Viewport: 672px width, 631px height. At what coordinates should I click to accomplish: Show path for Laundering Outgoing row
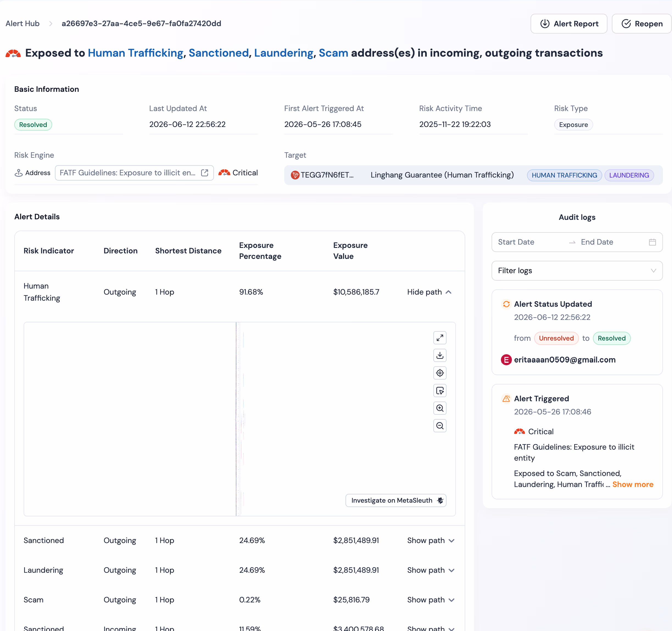[x=431, y=570]
